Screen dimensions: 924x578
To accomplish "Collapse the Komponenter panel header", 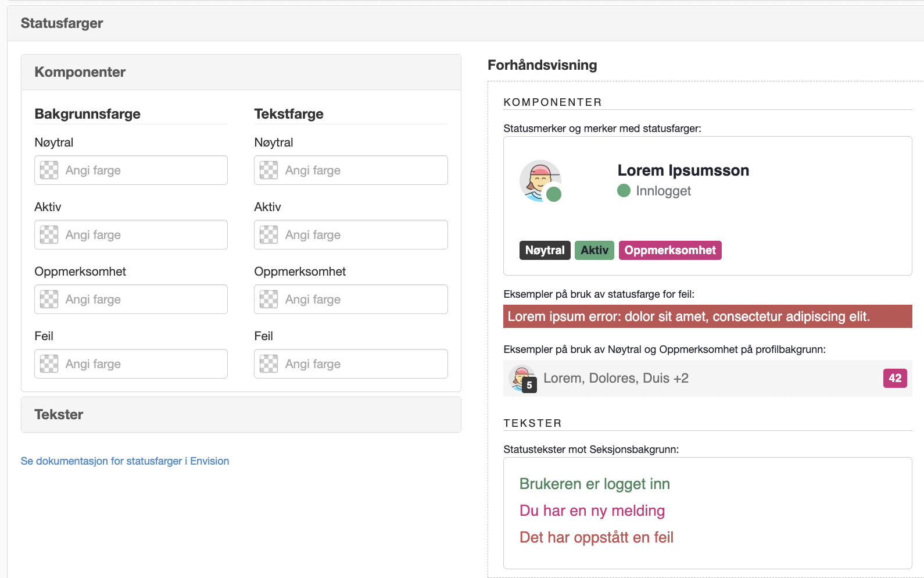I will tap(241, 72).
